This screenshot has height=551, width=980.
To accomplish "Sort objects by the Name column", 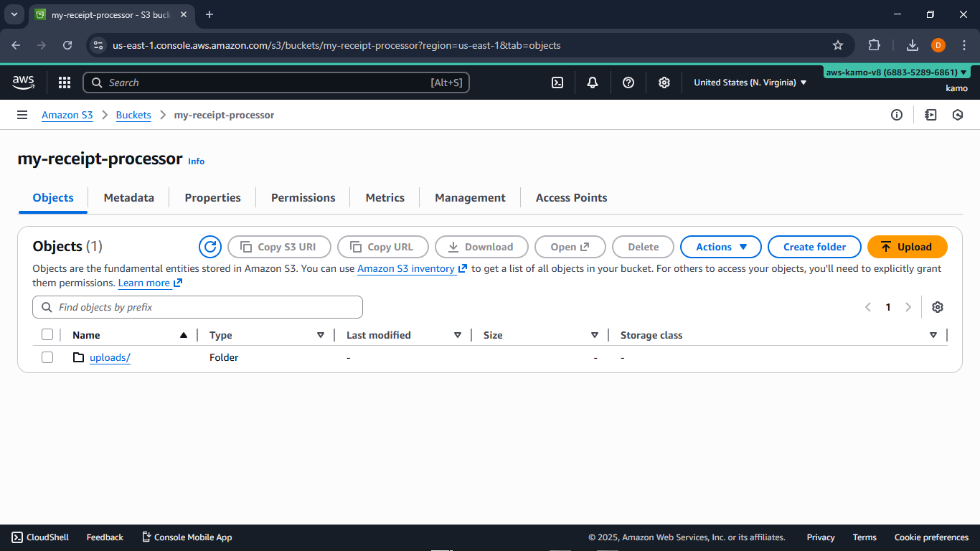I will 86,334.
